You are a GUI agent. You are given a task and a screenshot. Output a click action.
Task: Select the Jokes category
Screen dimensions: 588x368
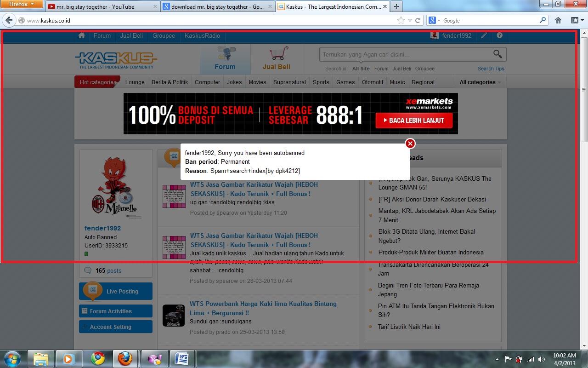234,82
